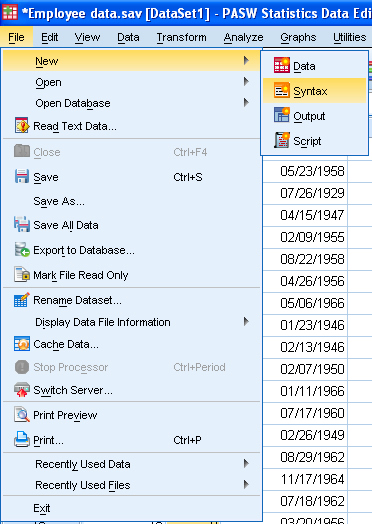Click date cell 02/07/1950
Viewport: 372px width, 524px height.
305,369
